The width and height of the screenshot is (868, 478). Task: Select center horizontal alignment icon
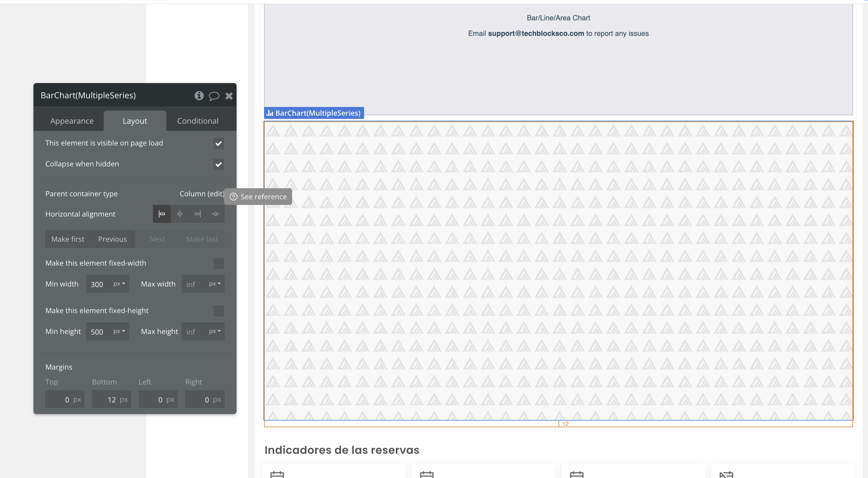[180, 214]
